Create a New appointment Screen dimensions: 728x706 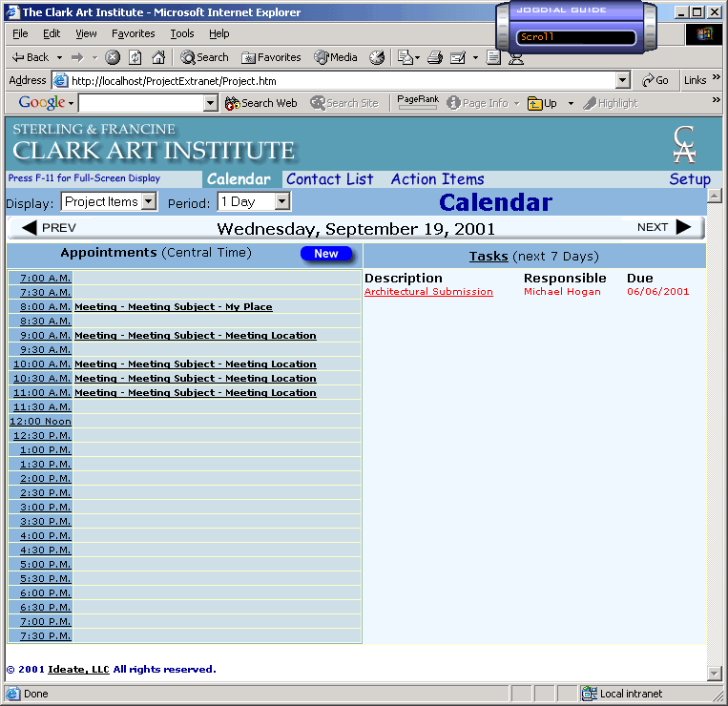coord(326,254)
